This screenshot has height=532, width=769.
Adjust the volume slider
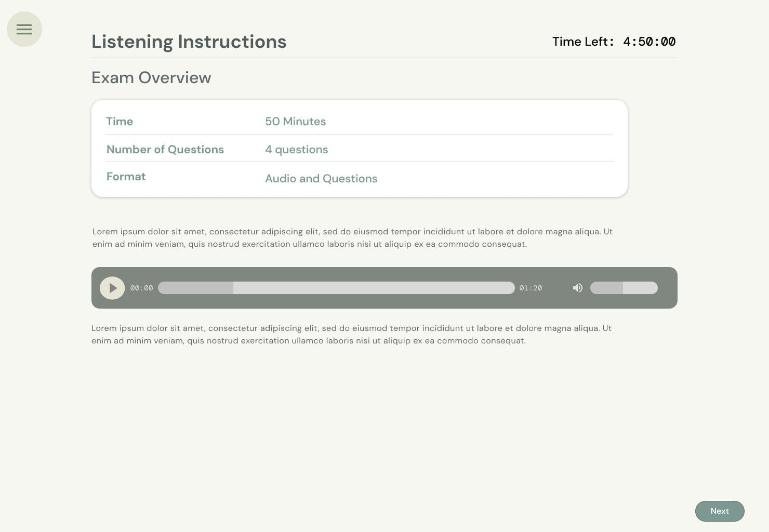click(x=624, y=288)
